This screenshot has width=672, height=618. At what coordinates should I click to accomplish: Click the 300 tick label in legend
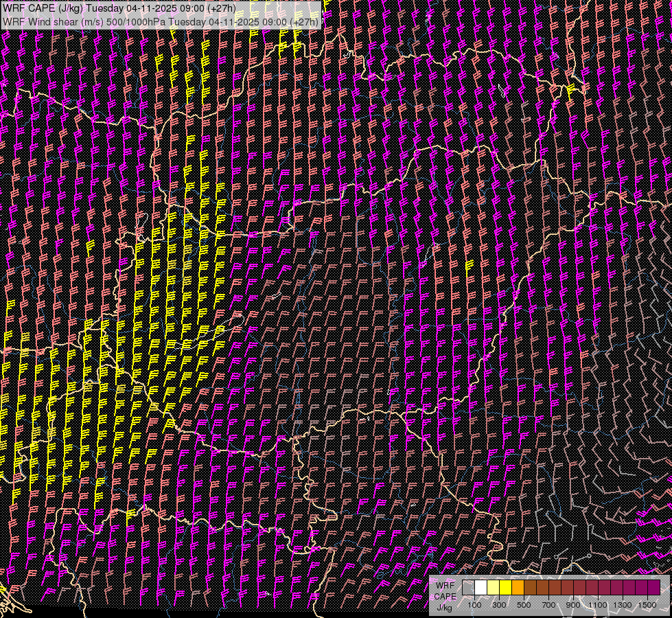coord(499,605)
